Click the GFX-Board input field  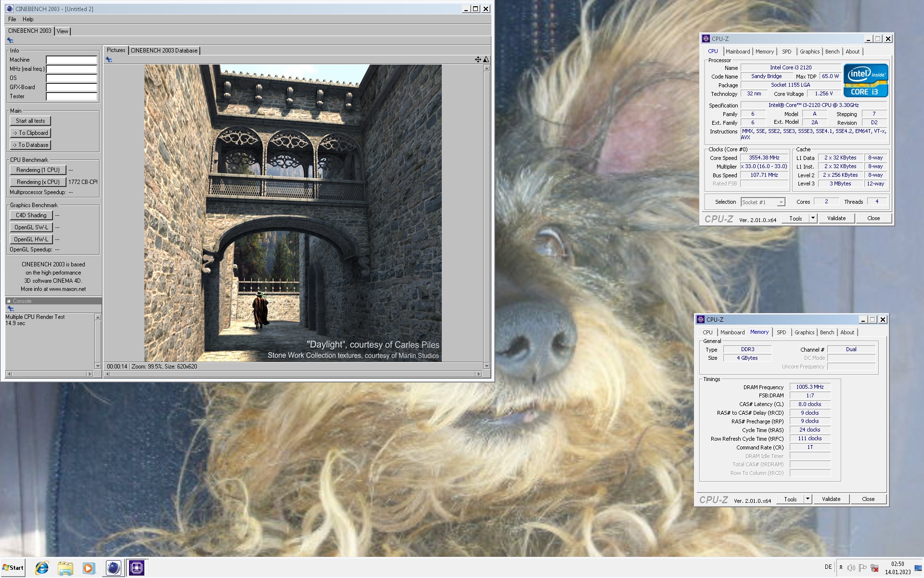point(72,88)
